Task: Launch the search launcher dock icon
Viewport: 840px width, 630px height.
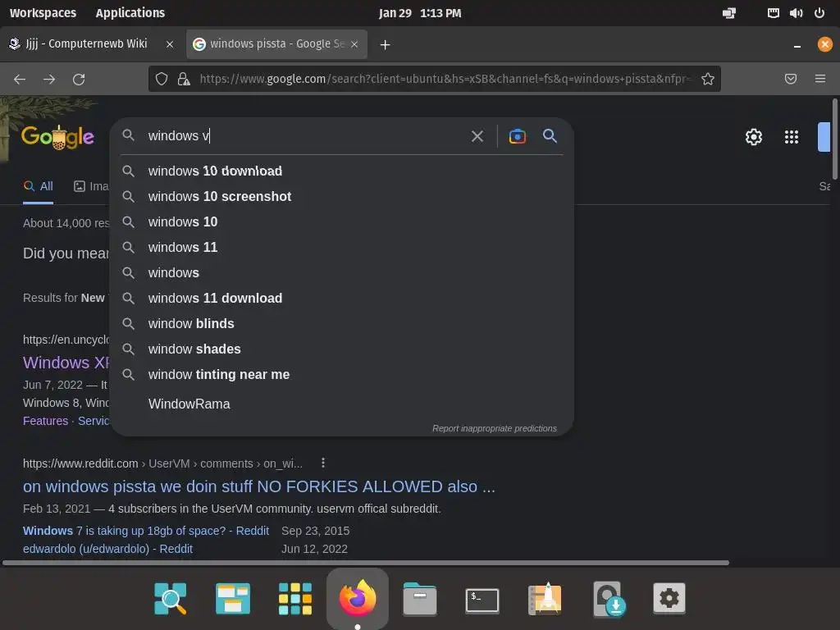Action: click(171, 598)
